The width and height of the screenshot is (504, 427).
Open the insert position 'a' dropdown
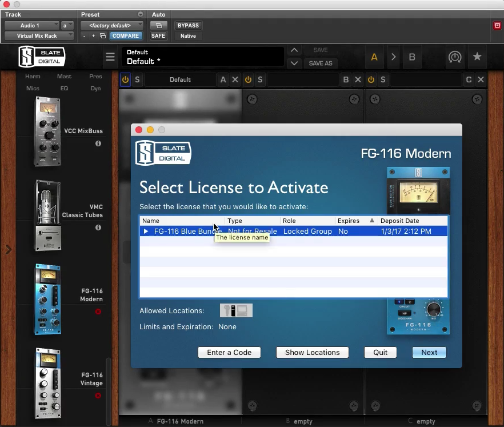pyautogui.click(x=67, y=25)
